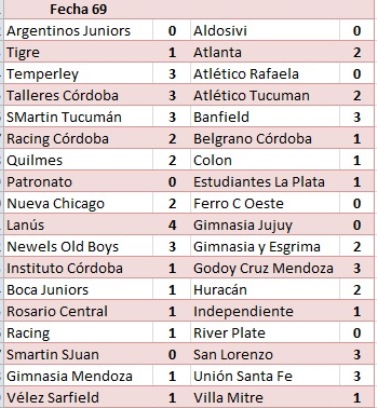Image resolution: width=377 pixels, height=408 pixels.
Task: Click the Nueva Chicago cell
Action: click(78, 203)
